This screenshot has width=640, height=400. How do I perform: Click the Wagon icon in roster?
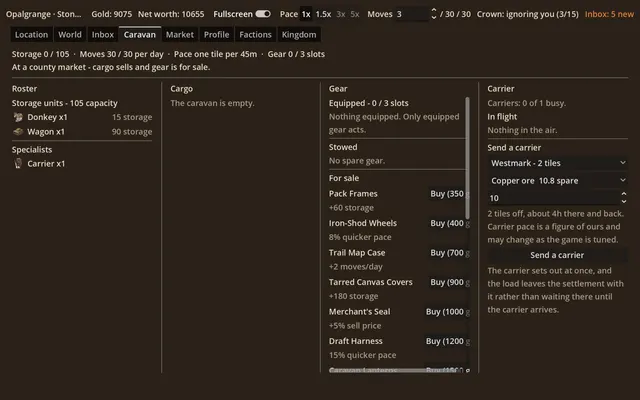point(18,131)
